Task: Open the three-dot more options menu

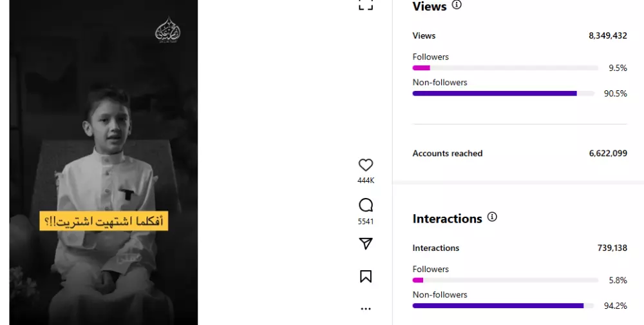Action: (x=366, y=309)
